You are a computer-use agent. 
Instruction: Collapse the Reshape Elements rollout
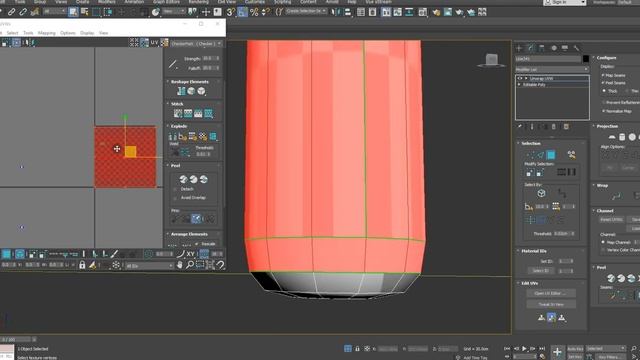(168, 82)
